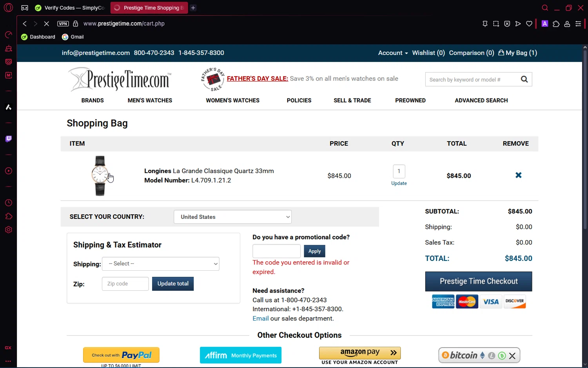
Task: Open Easy Setup menu icon
Action: (x=578, y=24)
